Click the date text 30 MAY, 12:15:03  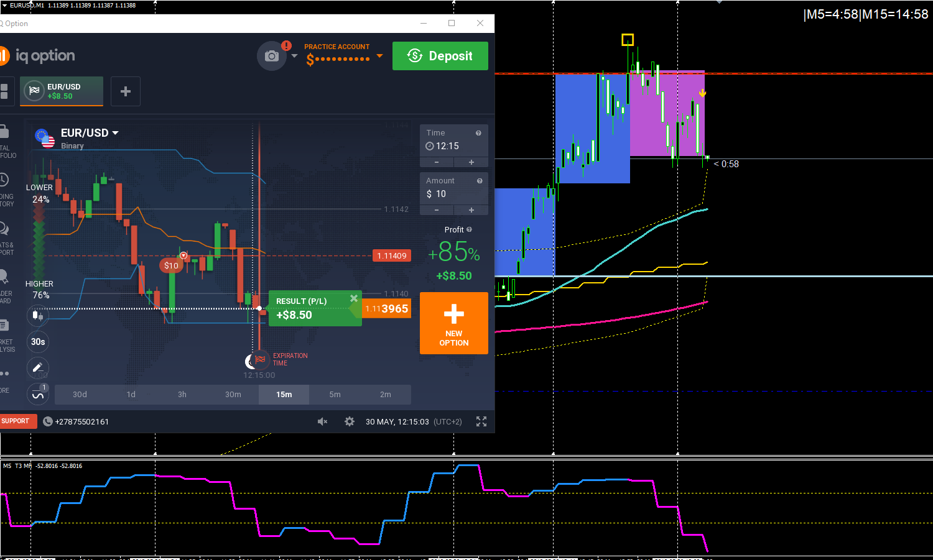(397, 422)
